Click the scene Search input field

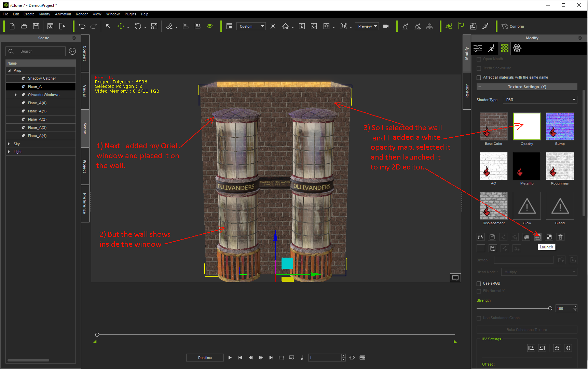36,51
